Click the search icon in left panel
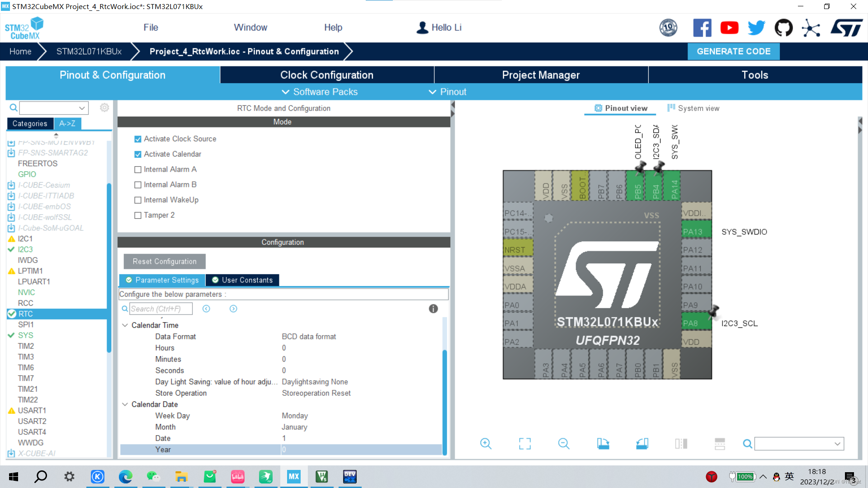868x488 pixels. (13, 107)
